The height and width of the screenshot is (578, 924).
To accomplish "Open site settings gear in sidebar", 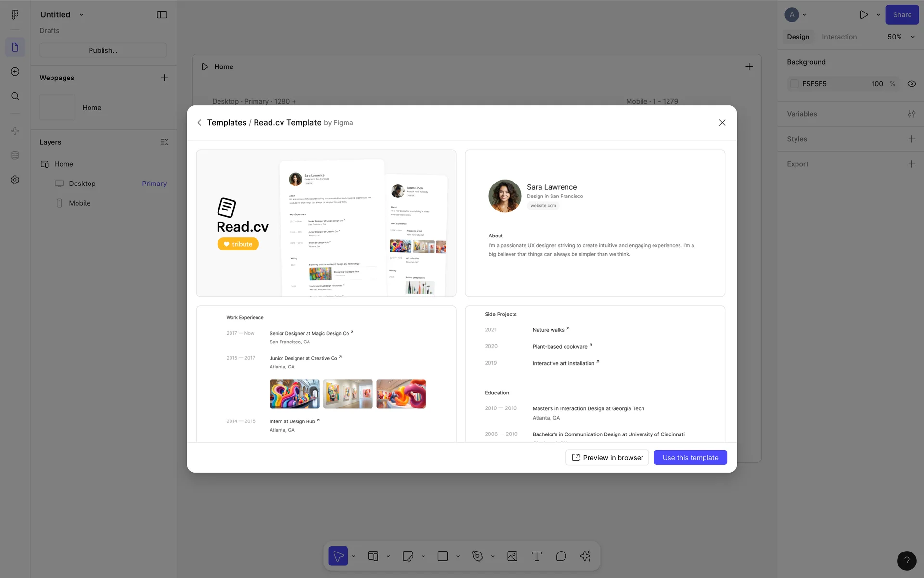I will pos(15,180).
